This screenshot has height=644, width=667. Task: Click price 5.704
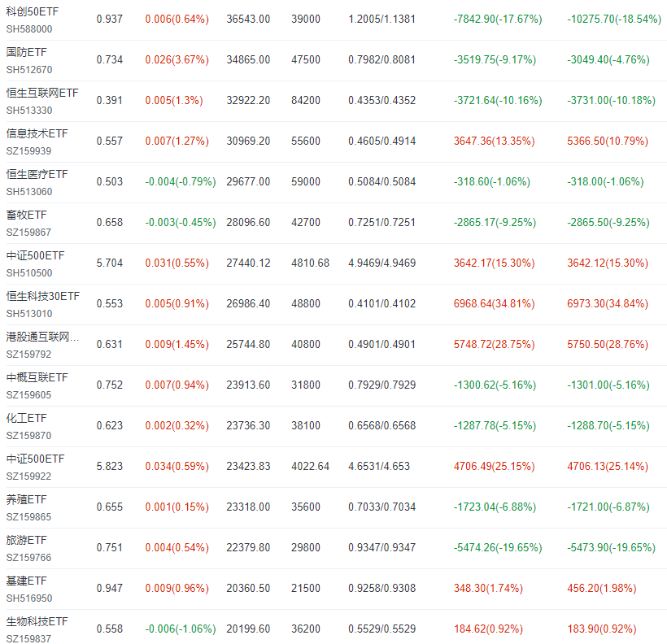(x=110, y=263)
